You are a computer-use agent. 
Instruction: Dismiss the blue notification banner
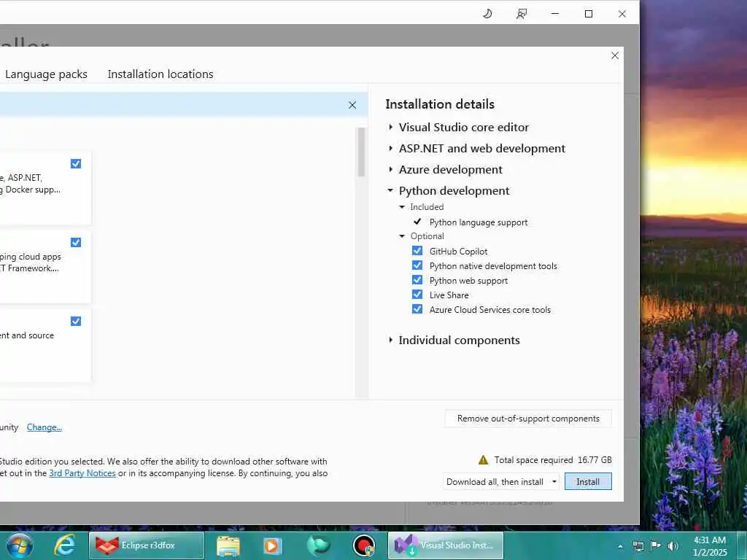(x=352, y=105)
